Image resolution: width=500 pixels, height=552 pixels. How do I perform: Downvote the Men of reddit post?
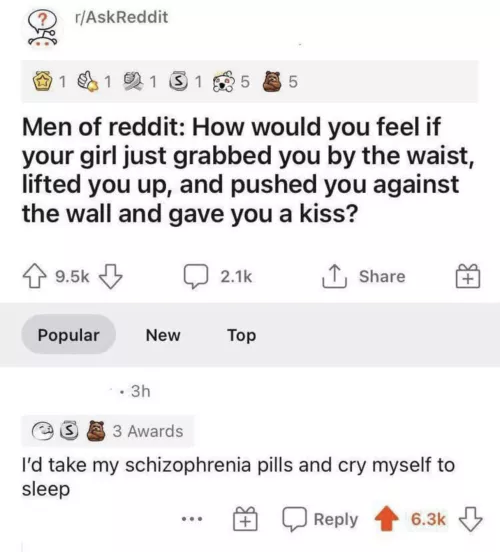111,276
